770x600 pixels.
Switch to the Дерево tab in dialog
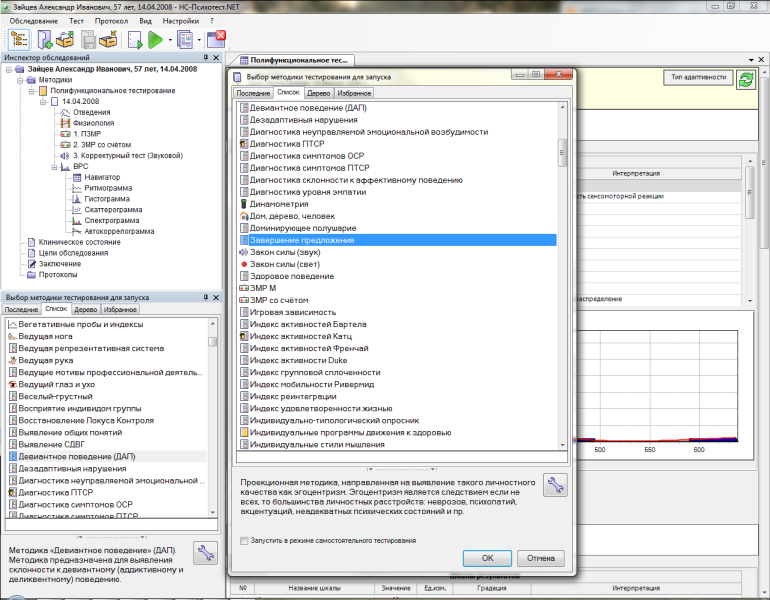(318, 92)
